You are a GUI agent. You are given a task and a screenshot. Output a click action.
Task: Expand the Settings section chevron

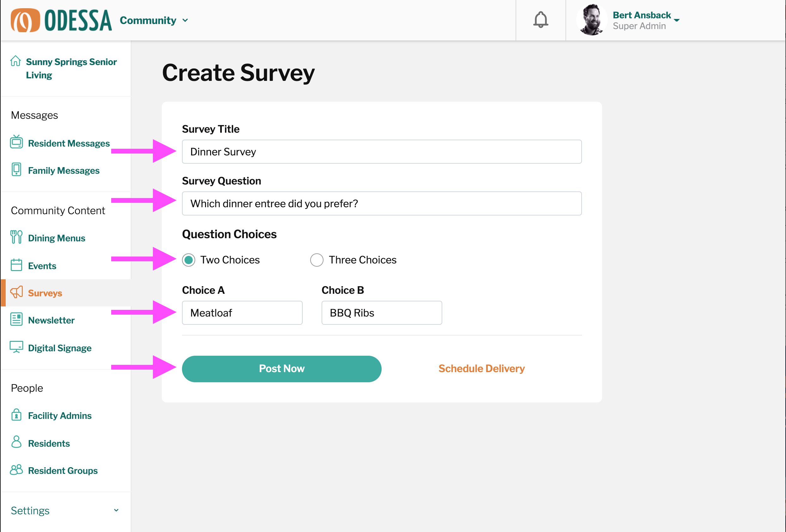tap(116, 510)
